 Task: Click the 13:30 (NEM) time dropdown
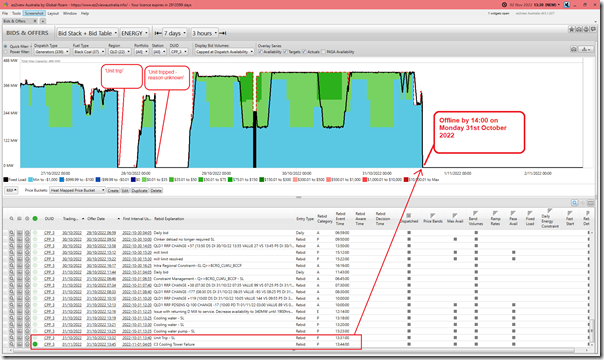(547, 5)
